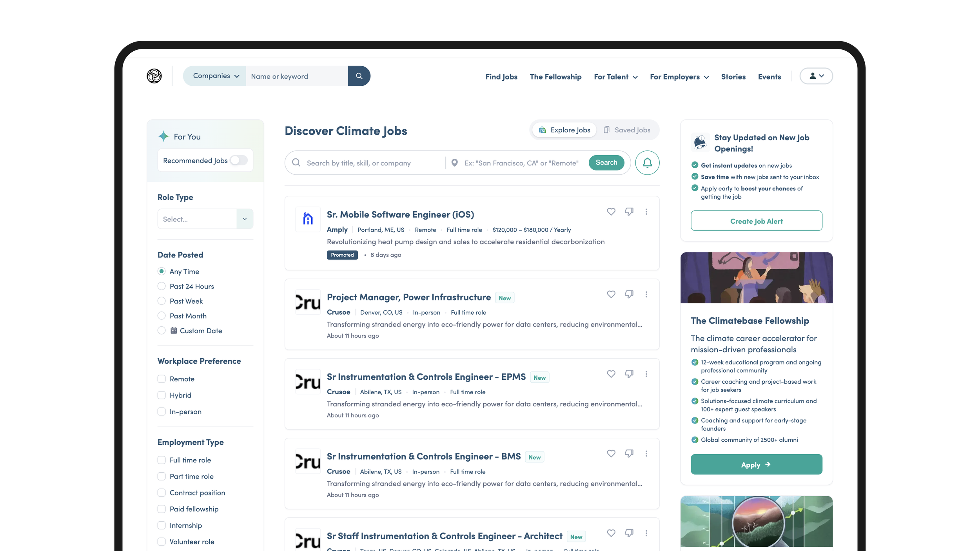
Task: Focus the Name or keyword header field
Action: [297, 76]
